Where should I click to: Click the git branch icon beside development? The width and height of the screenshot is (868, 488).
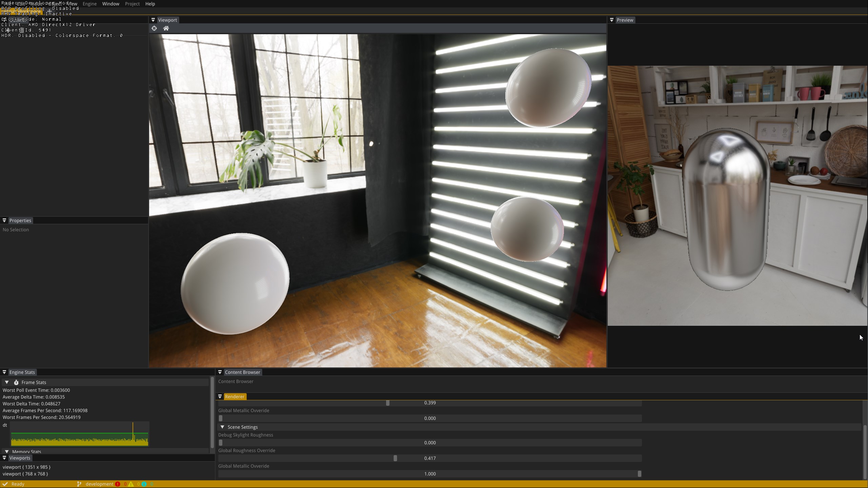(x=79, y=484)
